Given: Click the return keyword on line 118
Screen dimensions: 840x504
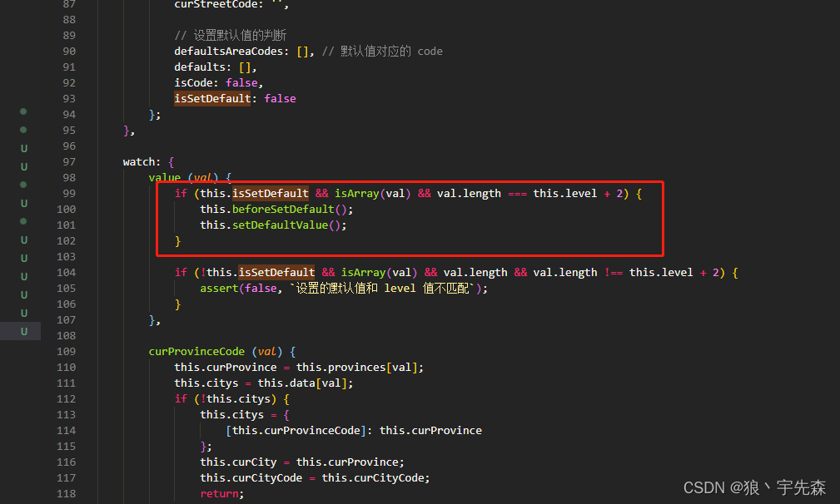Looking at the screenshot, I should [x=219, y=494].
